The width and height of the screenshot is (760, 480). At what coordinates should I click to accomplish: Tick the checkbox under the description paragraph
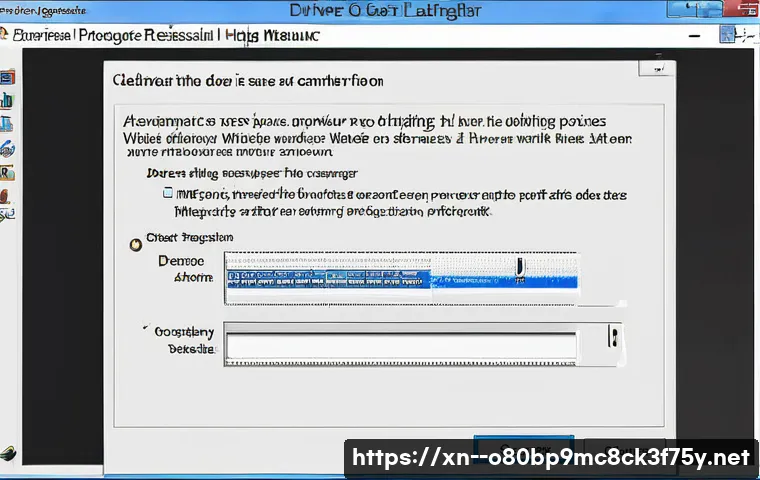[168, 194]
